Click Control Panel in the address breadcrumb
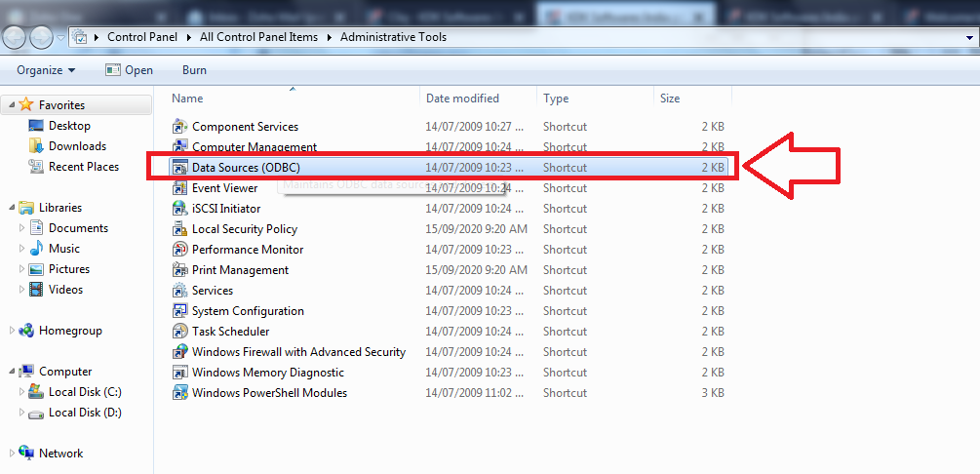This screenshot has height=474, width=980. [141, 37]
